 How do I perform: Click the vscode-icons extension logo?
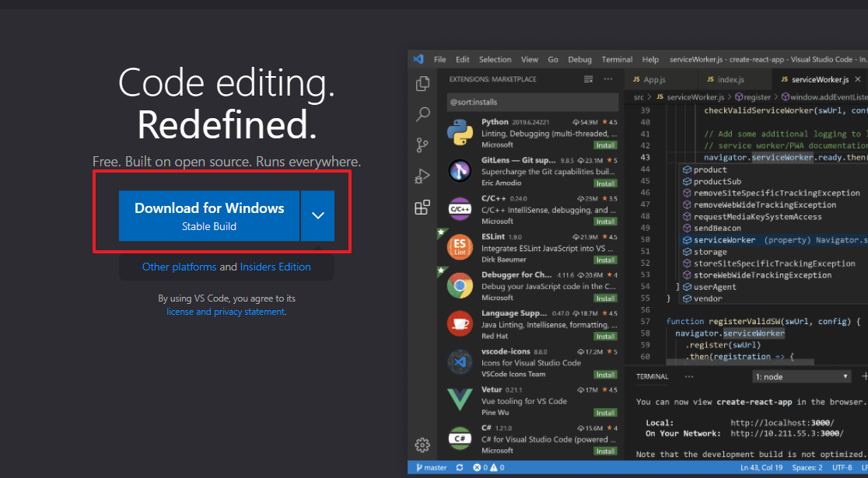click(x=460, y=362)
